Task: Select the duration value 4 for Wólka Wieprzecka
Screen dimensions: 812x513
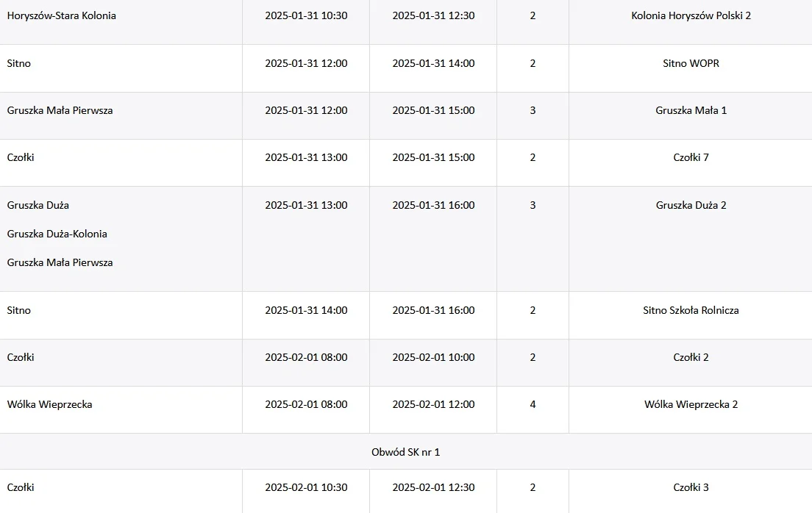Action: (533, 404)
